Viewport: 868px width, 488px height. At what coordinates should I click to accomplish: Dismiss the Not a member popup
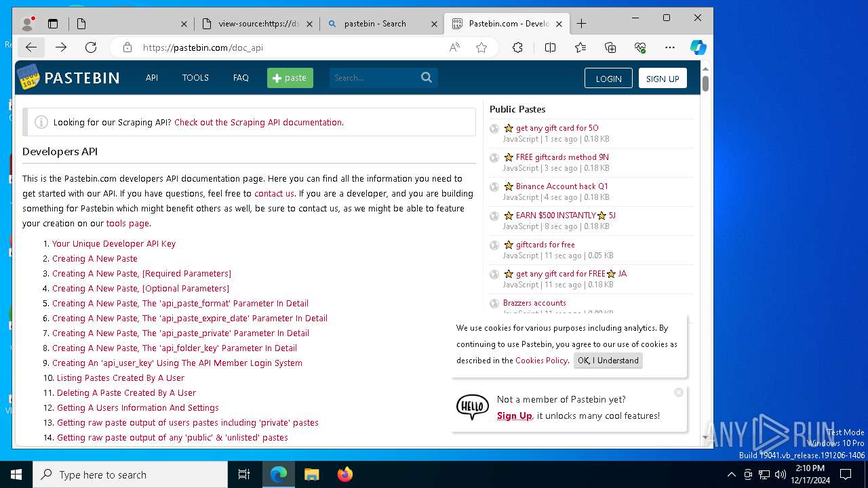679,392
